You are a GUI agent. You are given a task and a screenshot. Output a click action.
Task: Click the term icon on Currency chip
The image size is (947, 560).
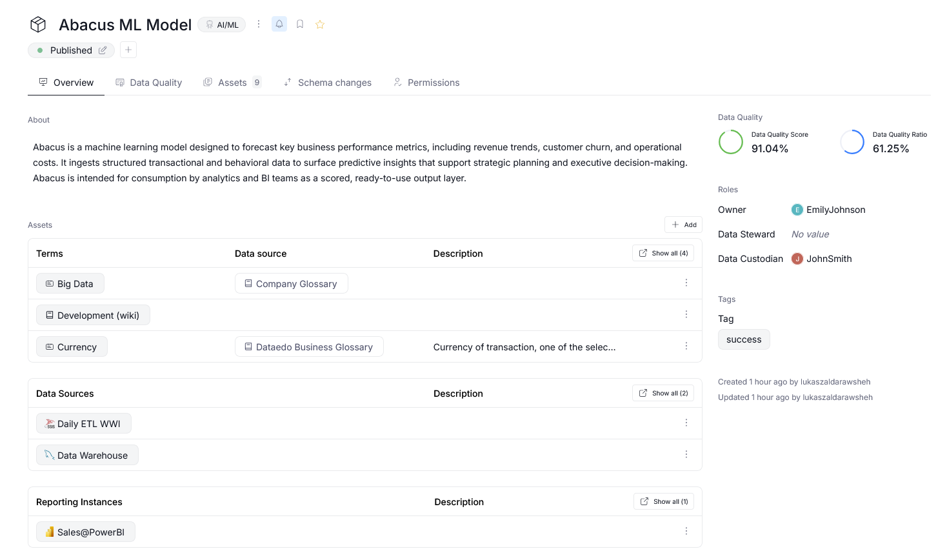tap(50, 346)
